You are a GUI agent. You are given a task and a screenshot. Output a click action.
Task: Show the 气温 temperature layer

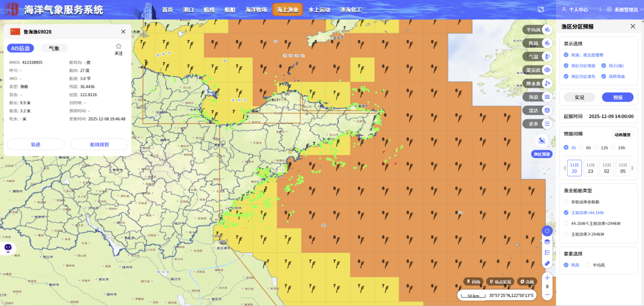(547, 56)
